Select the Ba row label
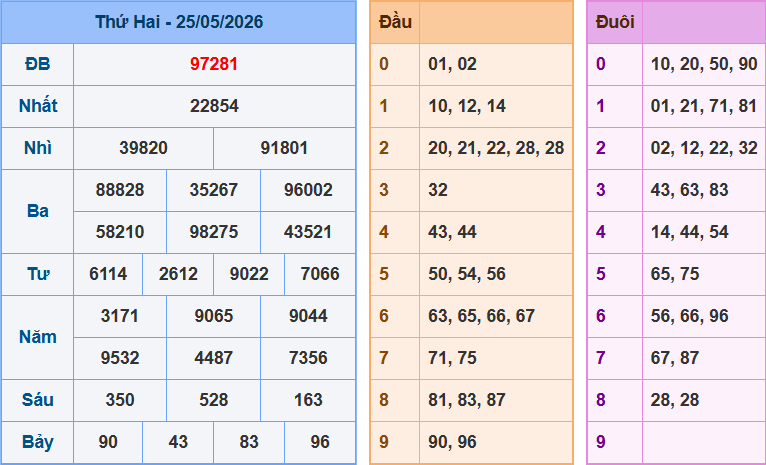Viewport: 766px width, 465px height. click(38, 211)
